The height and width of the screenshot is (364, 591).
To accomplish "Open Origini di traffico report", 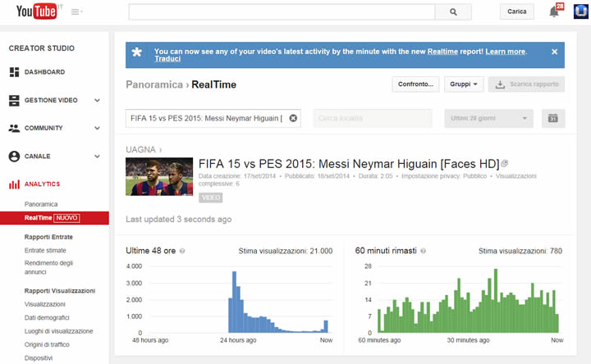I will click(x=47, y=344).
